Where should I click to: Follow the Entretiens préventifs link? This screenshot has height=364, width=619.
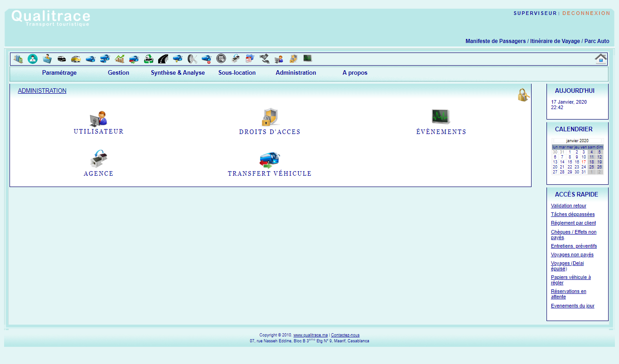pos(574,246)
